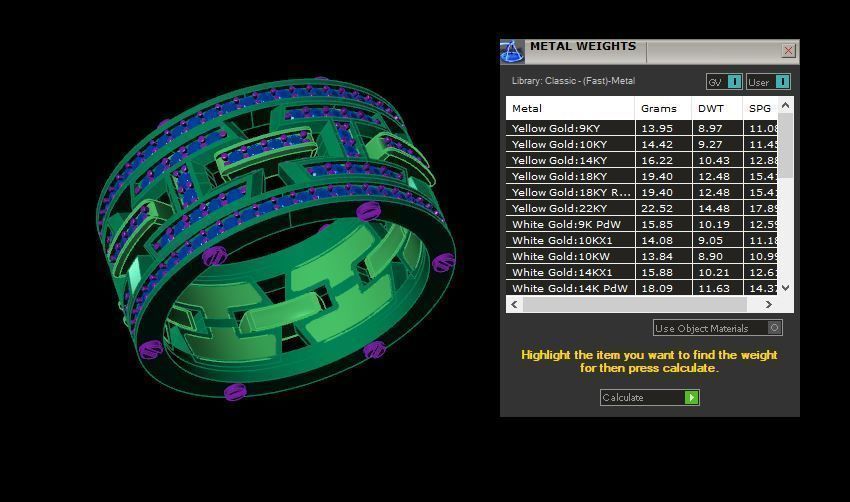The height and width of the screenshot is (502, 850).
Task: Click the 22.52 grams value
Action: point(657,208)
